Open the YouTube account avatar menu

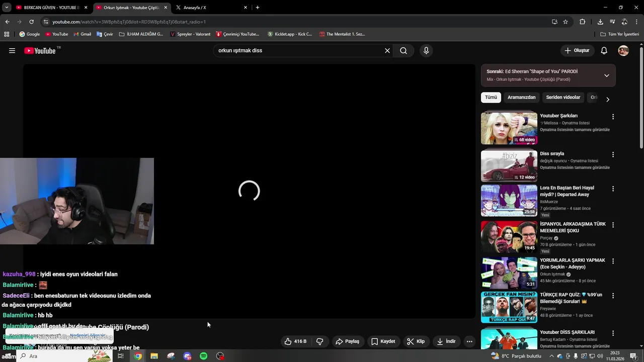pos(623,50)
